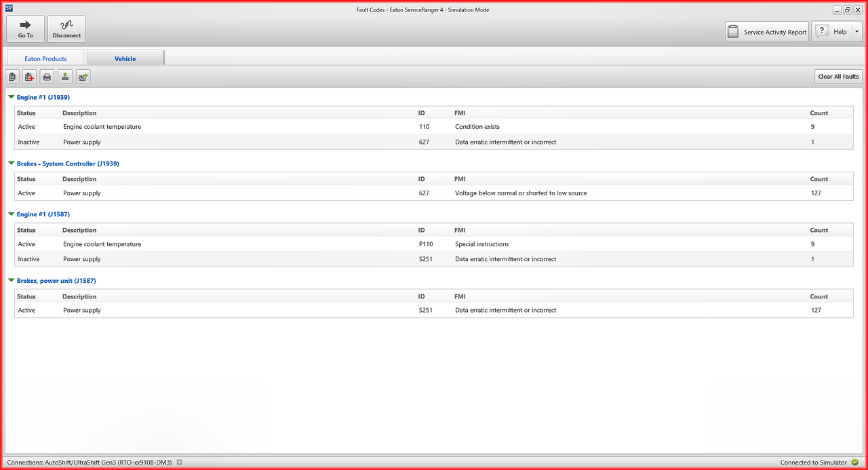Screen dimensions: 868x470
Task: Select count 127 in Brakes - System Controller row
Action: point(816,193)
